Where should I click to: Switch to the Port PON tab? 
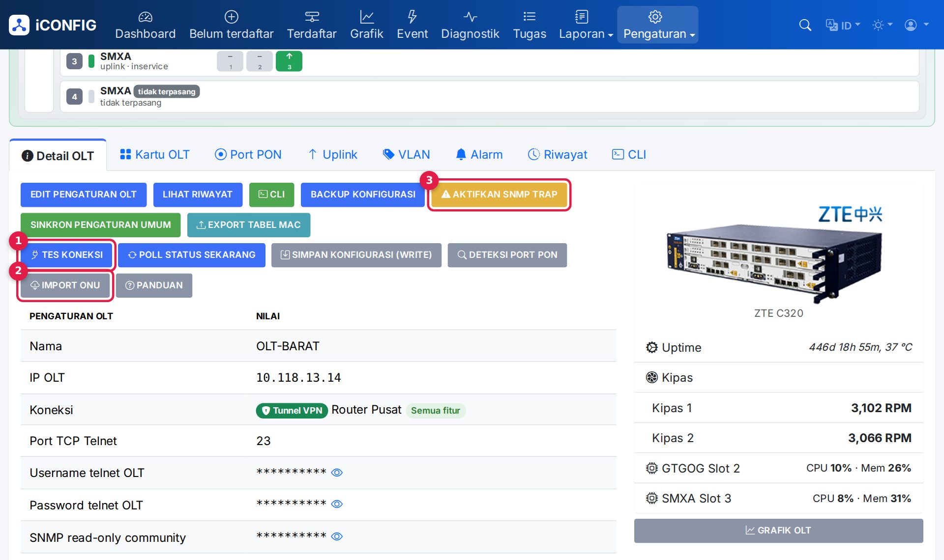pyautogui.click(x=248, y=155)
